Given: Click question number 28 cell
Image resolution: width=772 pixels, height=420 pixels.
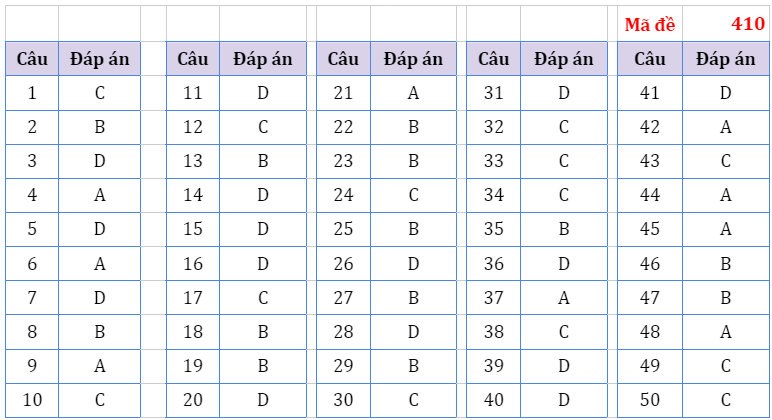Looking at the screenshot, I should [343, 332].
